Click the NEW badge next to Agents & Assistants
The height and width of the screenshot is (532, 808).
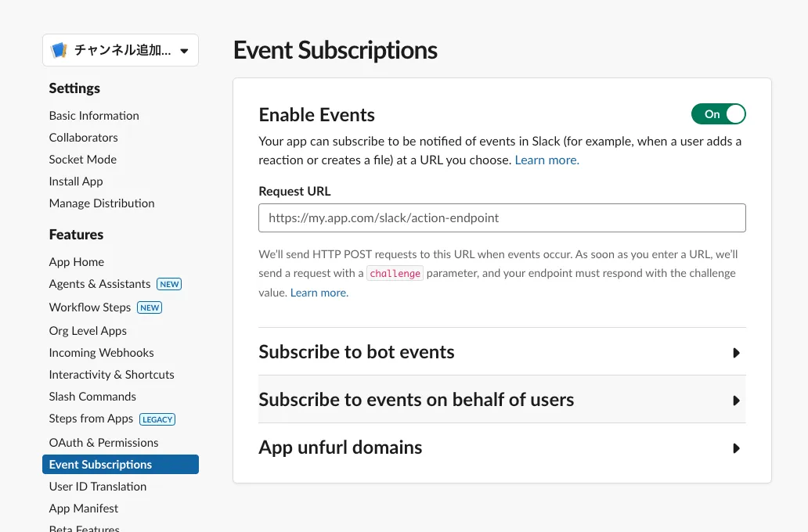(x=169, y=284)
